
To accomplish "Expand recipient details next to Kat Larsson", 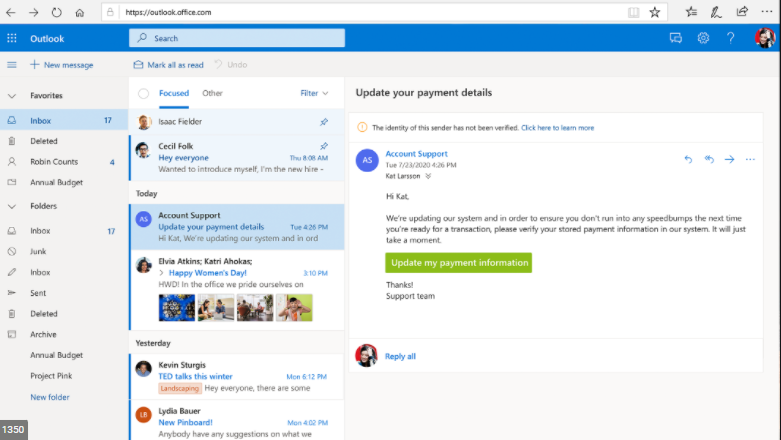I will click(428, 176).
